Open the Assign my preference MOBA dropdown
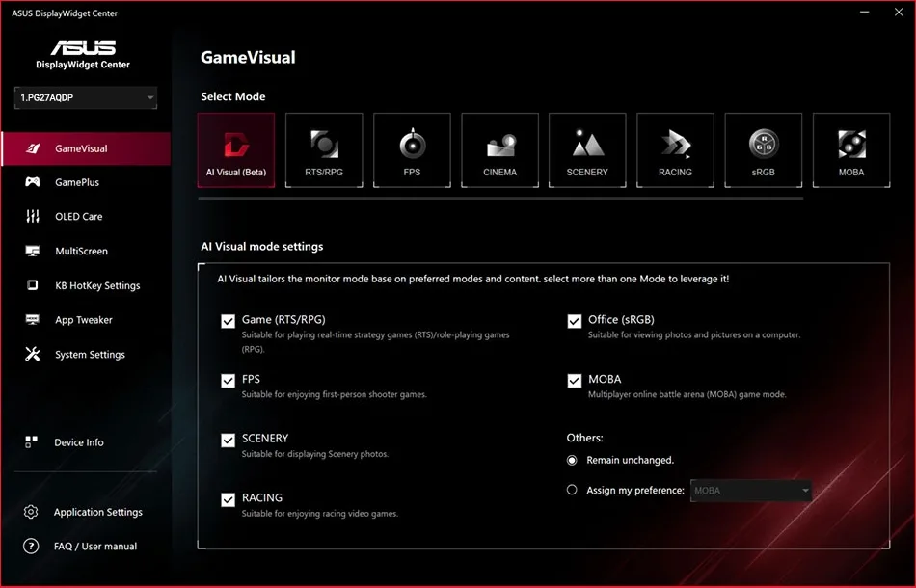This screenshot has height=588, width=916. [x=751, y=491]
